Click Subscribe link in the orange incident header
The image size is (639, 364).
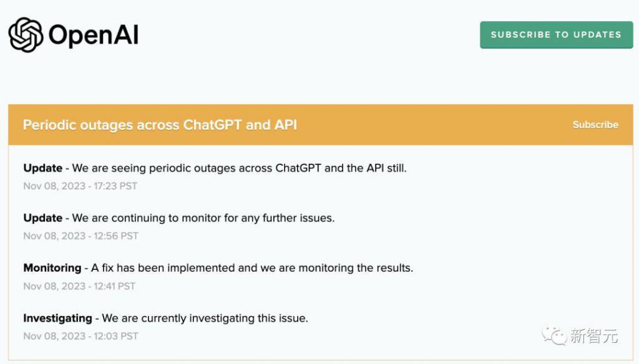pyautogui.click(x=595, y=125)
